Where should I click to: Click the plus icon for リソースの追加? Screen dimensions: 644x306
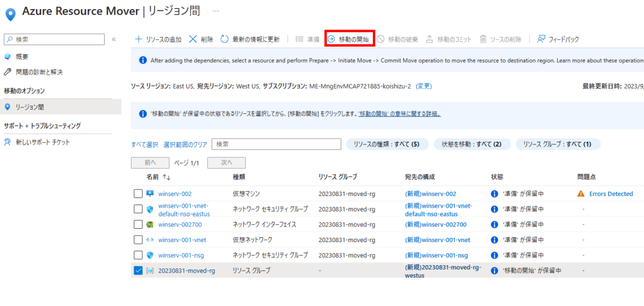click(138, 39)
